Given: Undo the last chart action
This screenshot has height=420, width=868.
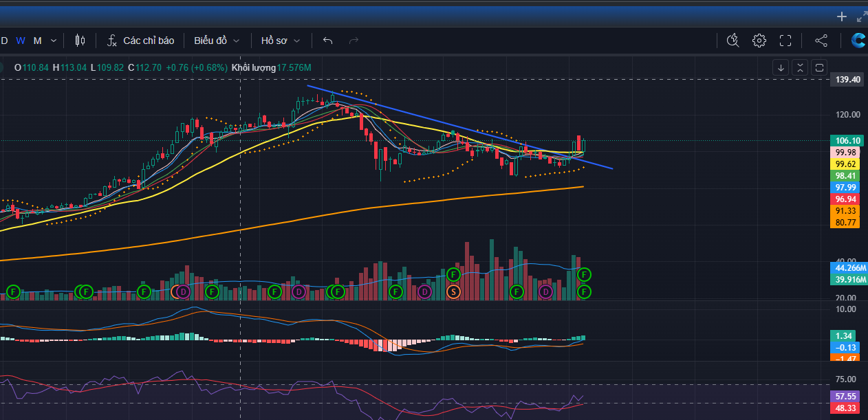Looking at the screenshot, I should (327, 41).
